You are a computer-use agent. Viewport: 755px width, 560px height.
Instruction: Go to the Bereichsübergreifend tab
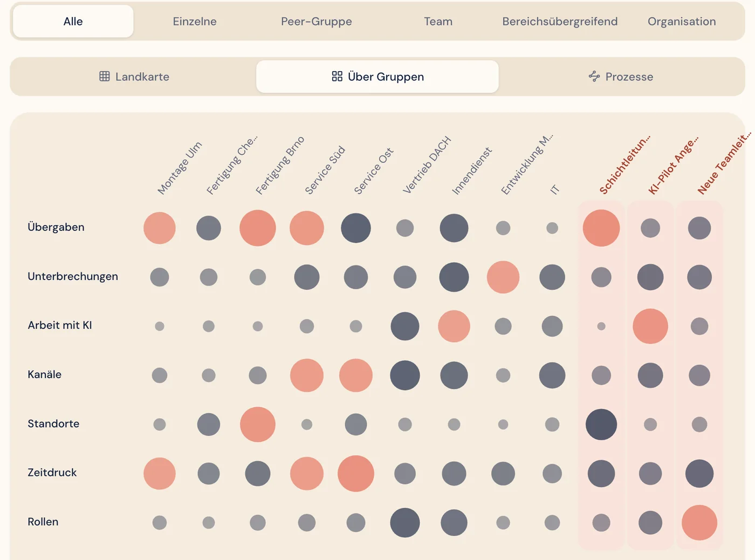(x=560, y=22)
